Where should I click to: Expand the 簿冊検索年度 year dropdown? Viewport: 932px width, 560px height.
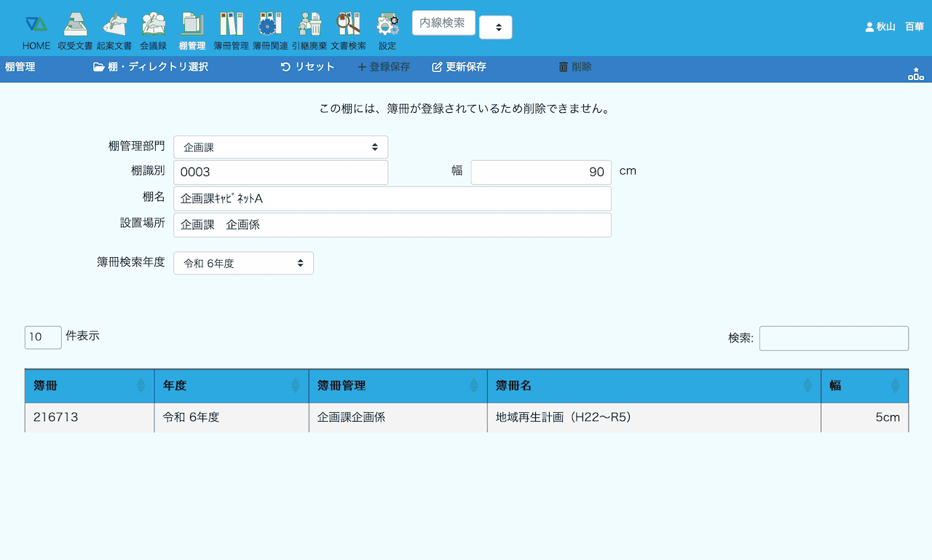coord(243,264)
